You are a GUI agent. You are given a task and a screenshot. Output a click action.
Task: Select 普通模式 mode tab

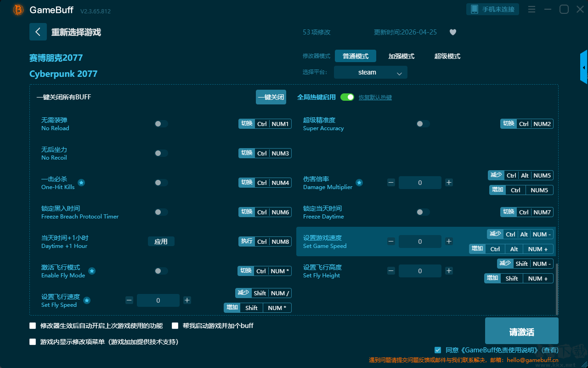click(356, 56)
